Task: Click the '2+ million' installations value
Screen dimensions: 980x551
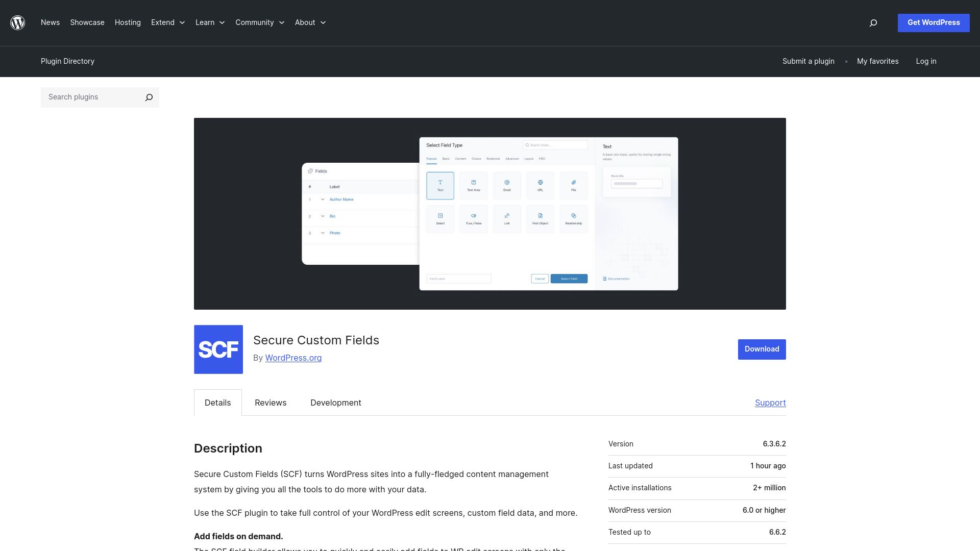Action: coord(769,488)
